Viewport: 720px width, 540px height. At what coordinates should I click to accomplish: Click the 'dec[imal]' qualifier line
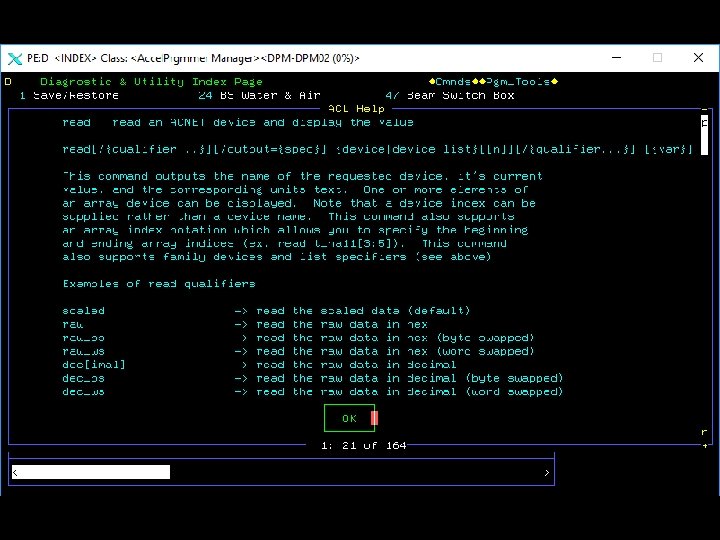pos(259,365)
